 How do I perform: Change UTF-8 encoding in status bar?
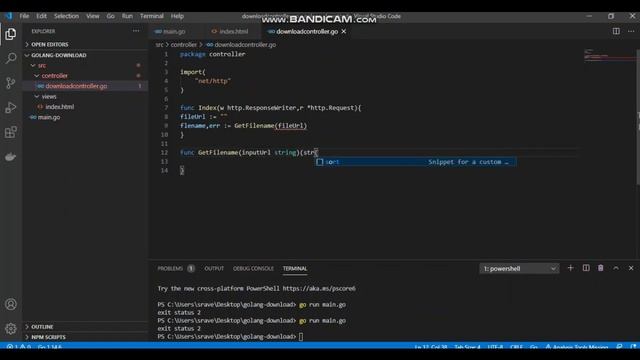point(496,347)
